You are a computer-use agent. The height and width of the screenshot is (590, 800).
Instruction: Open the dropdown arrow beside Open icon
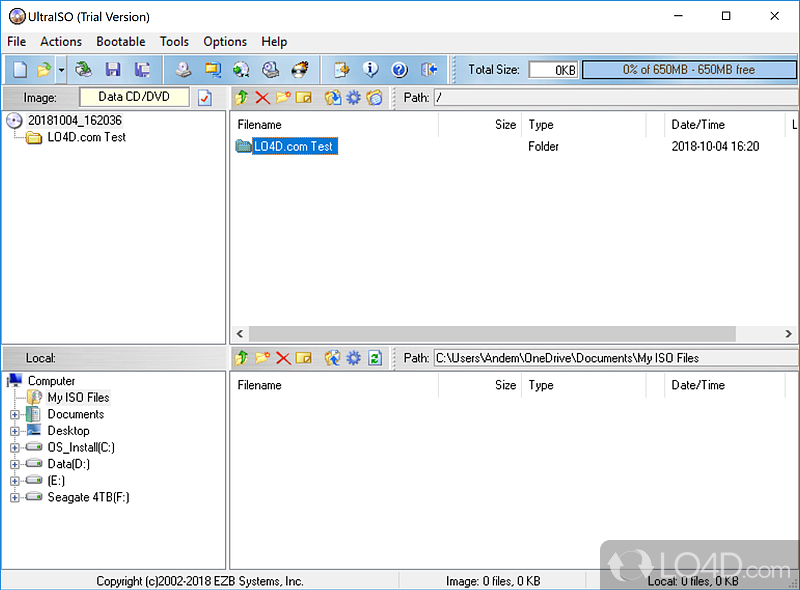[x=61, y=70]
